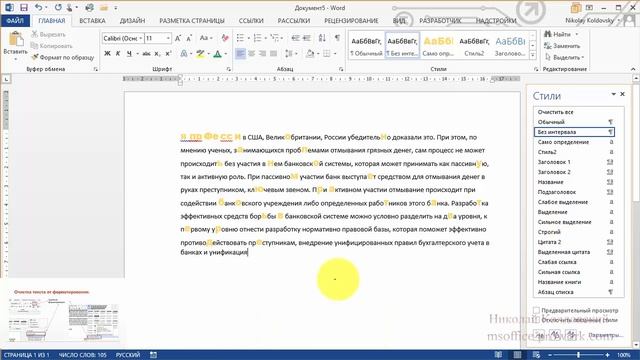Activate Format Painter (Формат по образцу)
Viewport: 640px width, 360px height.
[62, 58]
